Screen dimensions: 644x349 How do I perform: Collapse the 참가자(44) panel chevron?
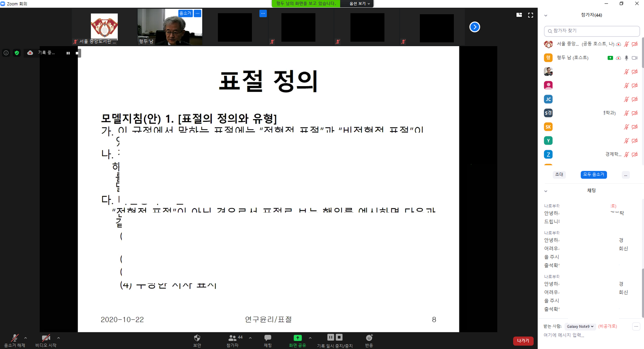click(546, 15)
